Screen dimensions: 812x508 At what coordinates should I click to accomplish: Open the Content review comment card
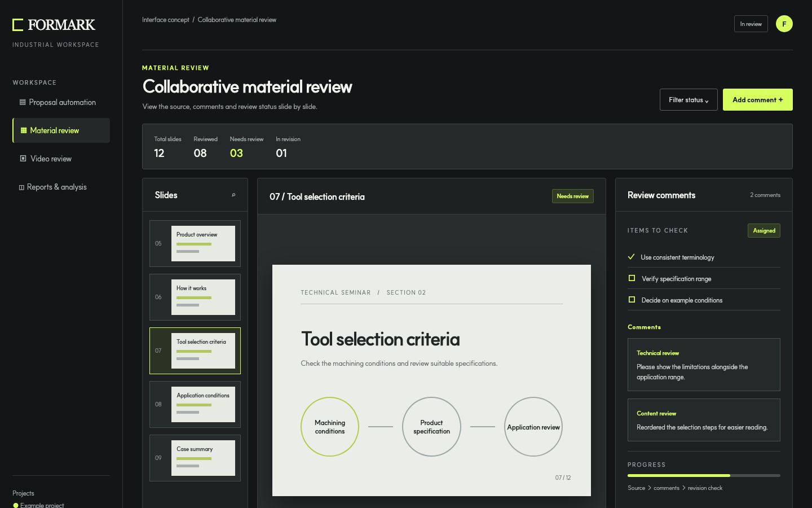pos(704,420)
